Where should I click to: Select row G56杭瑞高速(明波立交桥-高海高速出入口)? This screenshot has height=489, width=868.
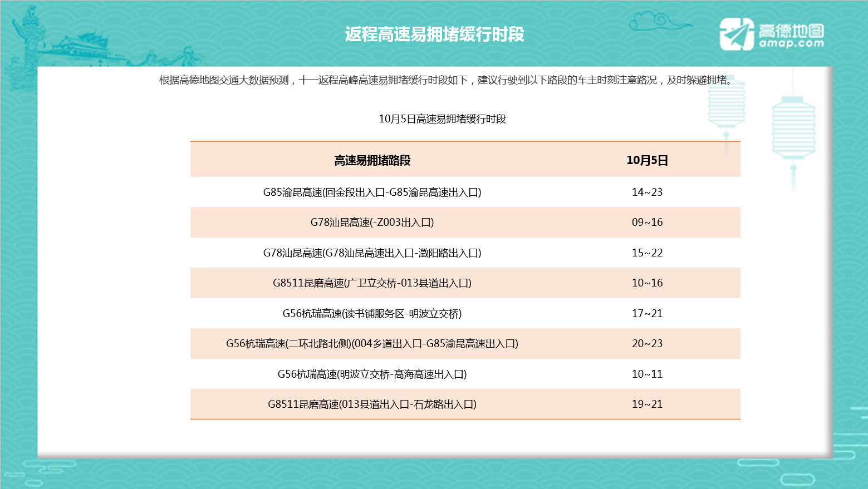point(465,374)
